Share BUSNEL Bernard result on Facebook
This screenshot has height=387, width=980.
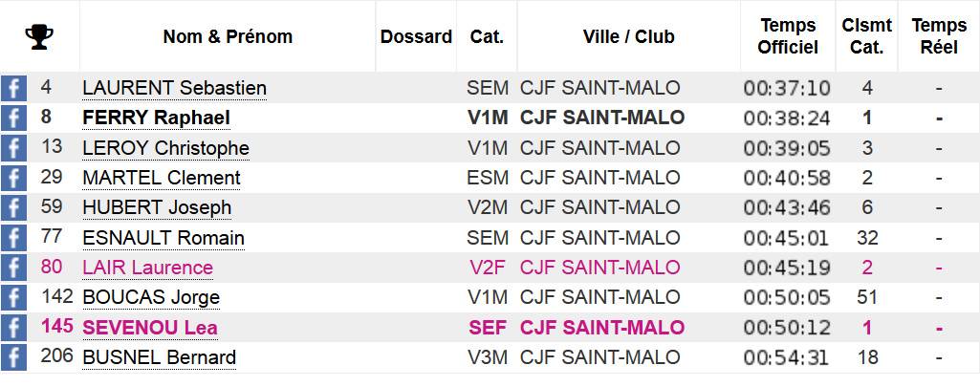[13, 357]
